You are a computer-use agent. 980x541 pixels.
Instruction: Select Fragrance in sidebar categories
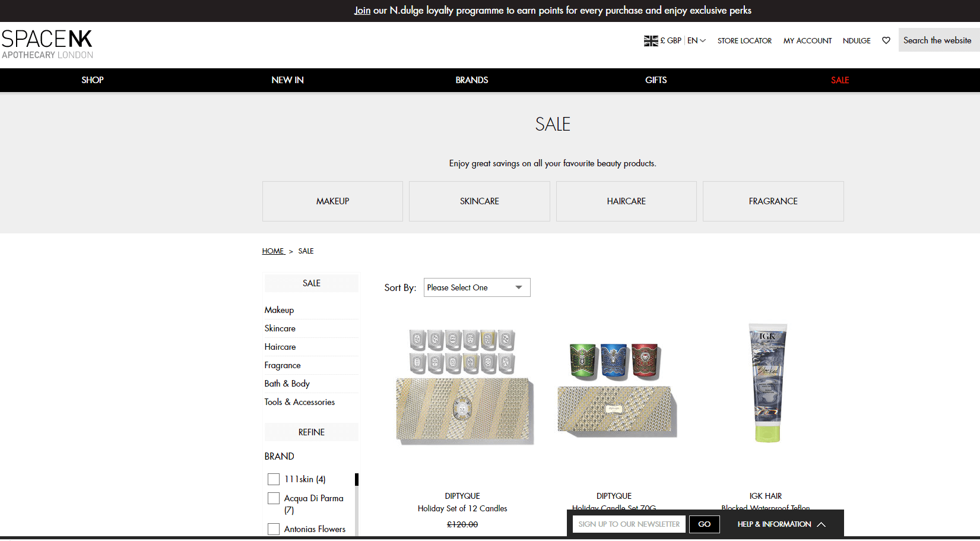(x=283, y=365)
